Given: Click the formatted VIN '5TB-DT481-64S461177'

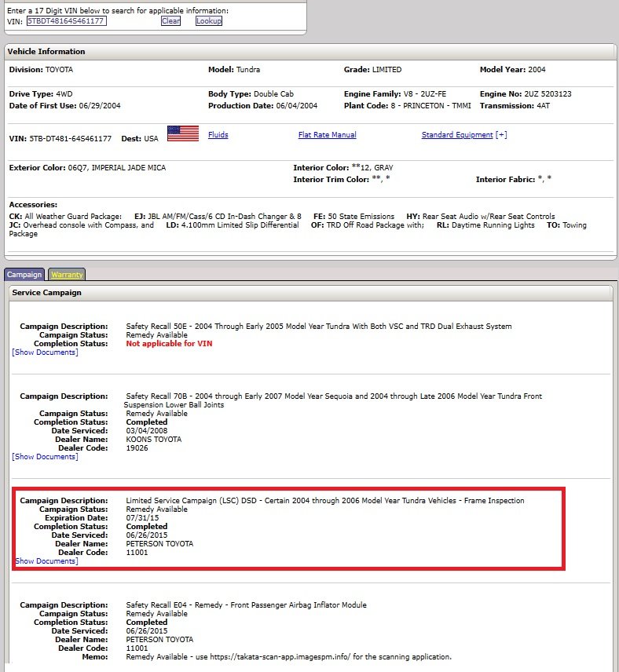Looking at the screenshot, I should [71, 139].
